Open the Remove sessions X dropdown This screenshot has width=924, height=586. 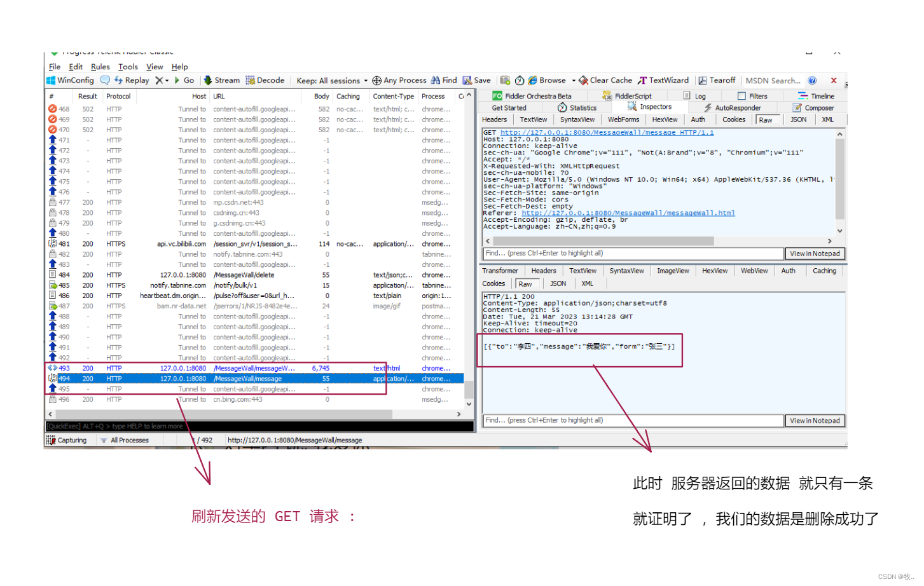click(162, 81)
